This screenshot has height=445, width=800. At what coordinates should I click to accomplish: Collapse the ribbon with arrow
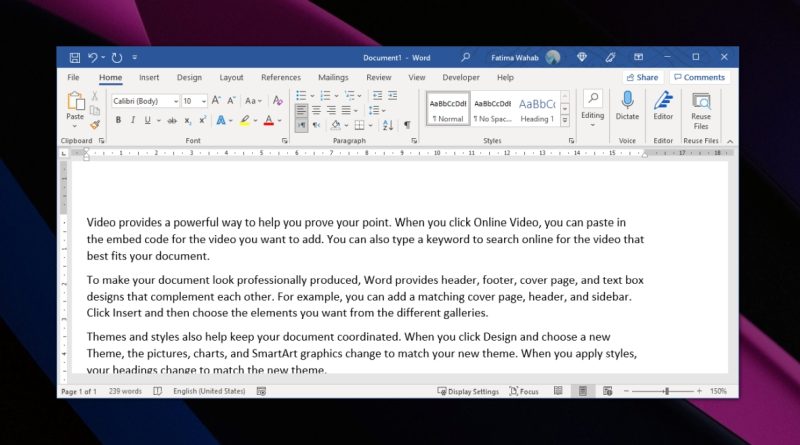click(730, 141)
